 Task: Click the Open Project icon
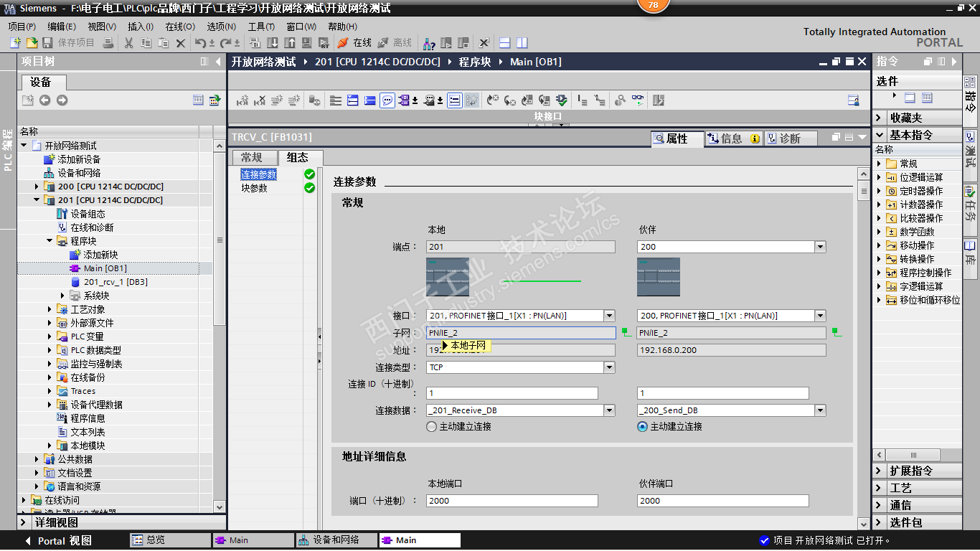click(32, 43)
